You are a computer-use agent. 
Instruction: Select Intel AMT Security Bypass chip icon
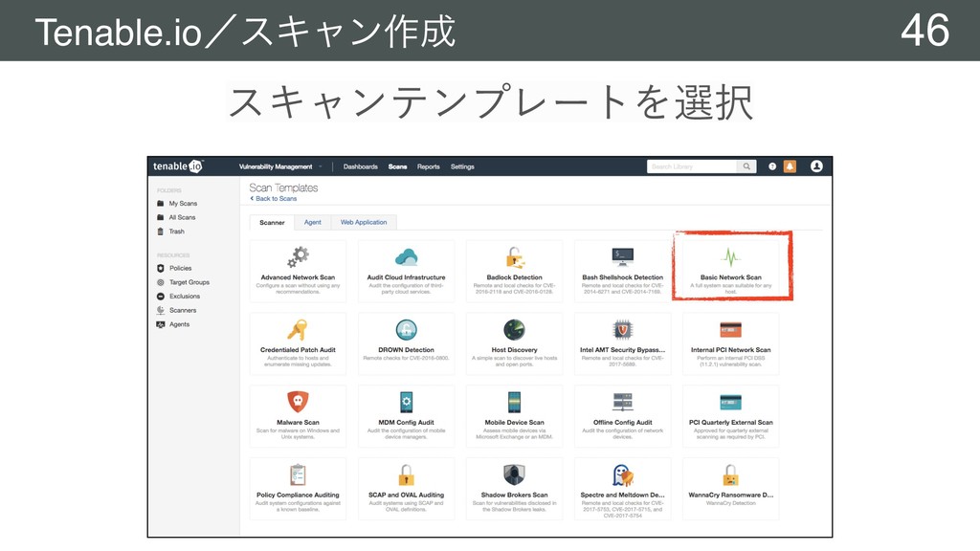(x=622, y=330)
